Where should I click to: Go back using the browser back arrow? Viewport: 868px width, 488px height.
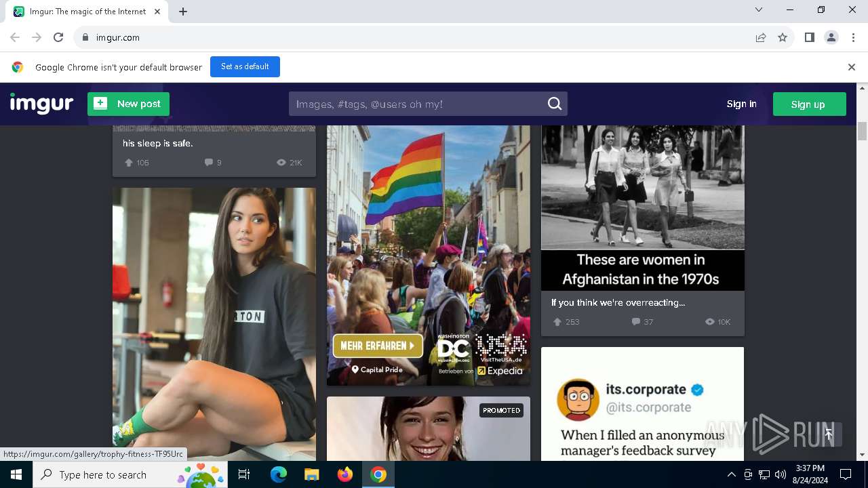[x=15, y=37]
